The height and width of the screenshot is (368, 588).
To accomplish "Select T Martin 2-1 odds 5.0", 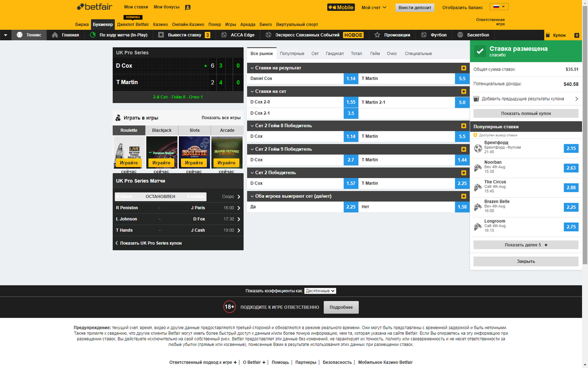I will [462, 102].
